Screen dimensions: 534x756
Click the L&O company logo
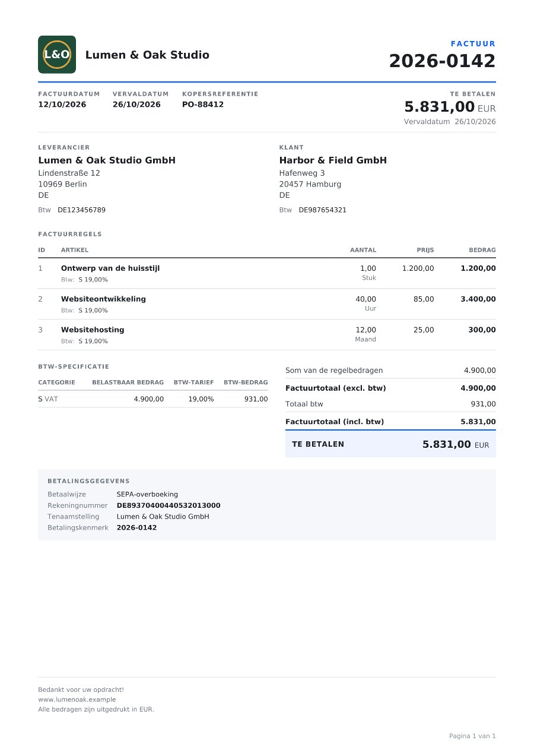[57, 55]
